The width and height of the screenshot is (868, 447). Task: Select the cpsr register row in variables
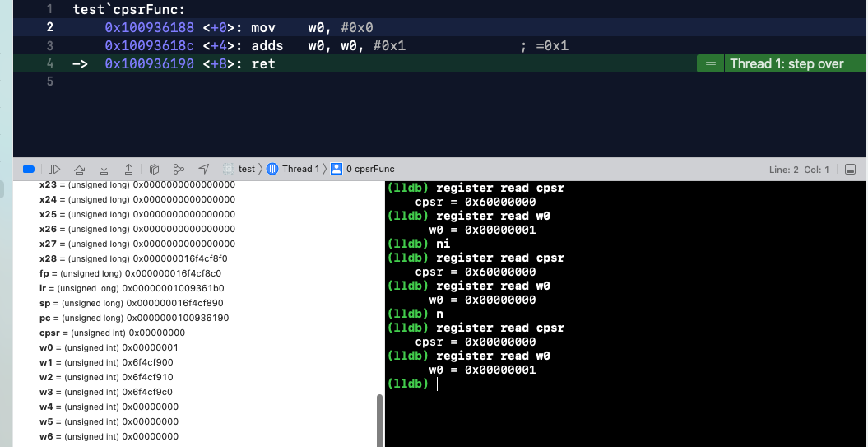[x=112, y=333]
